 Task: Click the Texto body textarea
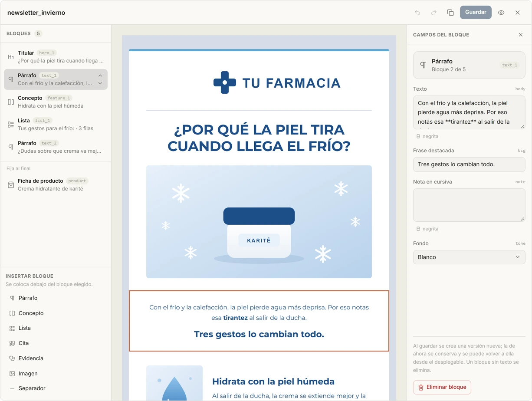[469, 112]
